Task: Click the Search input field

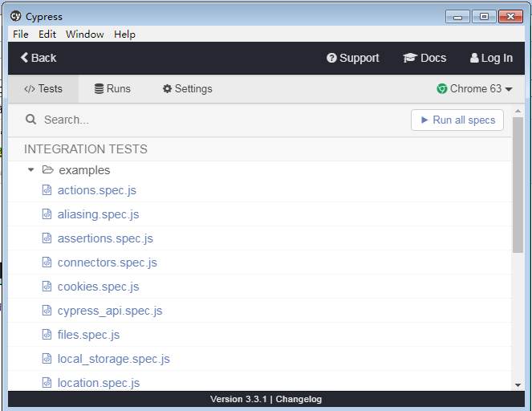Action: [217, 120]
